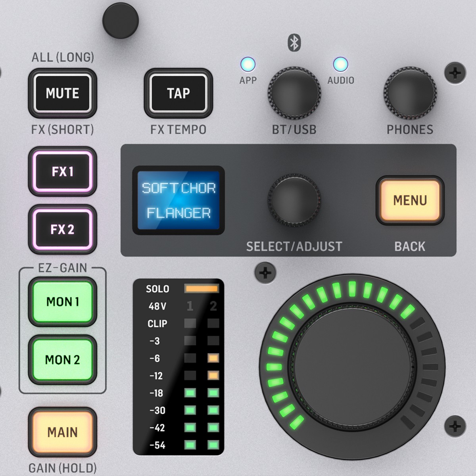Click the APP indicator LED

coord(248,64)
